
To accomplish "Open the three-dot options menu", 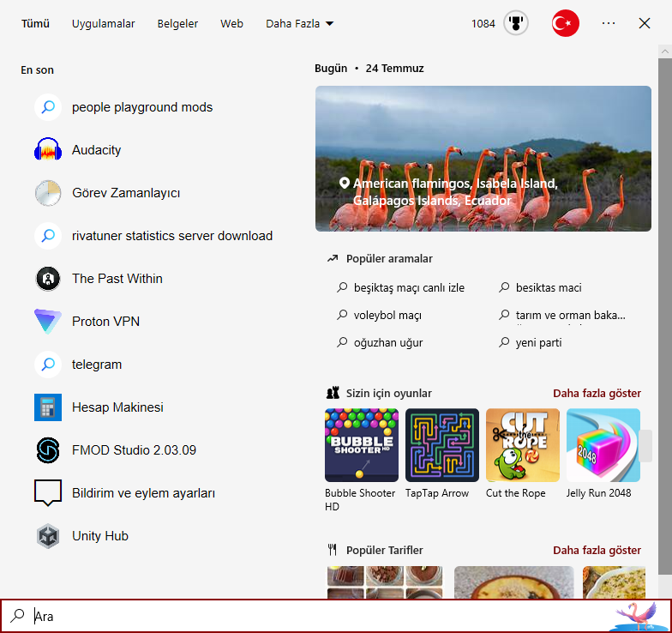I will (609, 23).
